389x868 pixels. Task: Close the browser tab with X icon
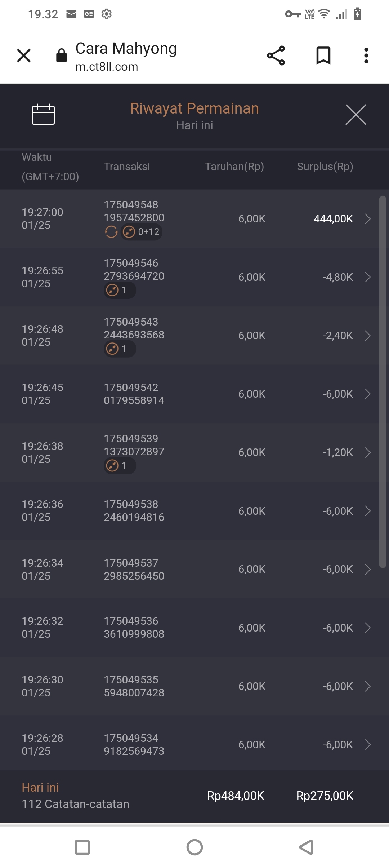(x=24, y=56)
